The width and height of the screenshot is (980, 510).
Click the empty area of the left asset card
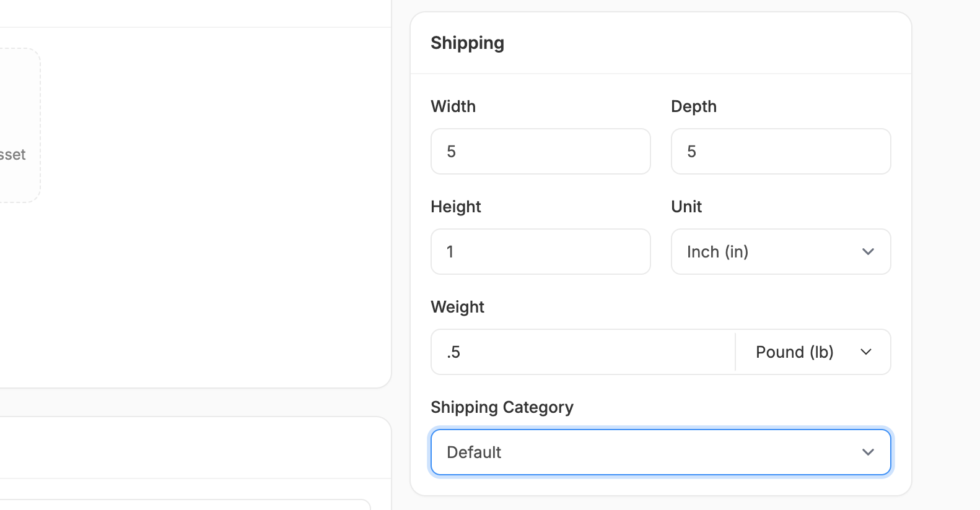click(211, 248)
